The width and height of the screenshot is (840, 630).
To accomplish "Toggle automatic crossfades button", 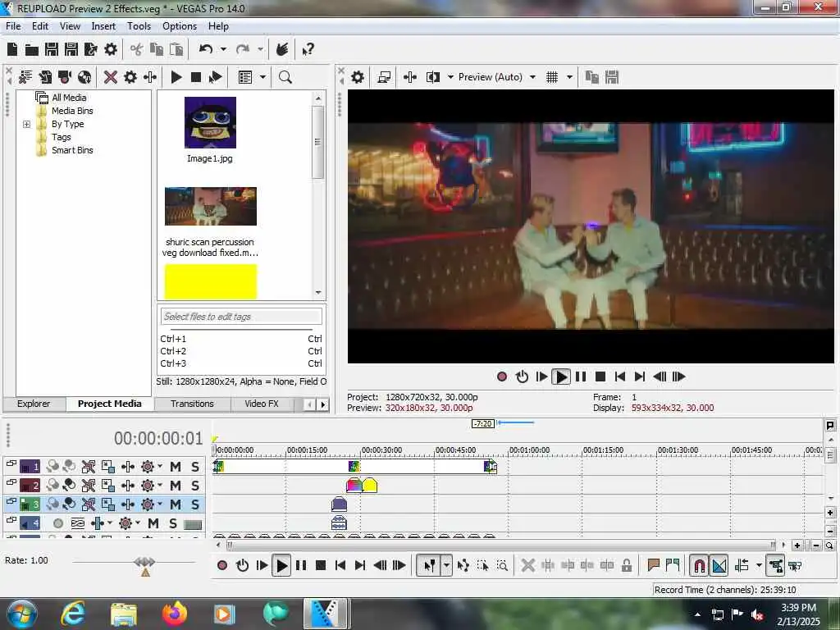I will pos(719,565).
